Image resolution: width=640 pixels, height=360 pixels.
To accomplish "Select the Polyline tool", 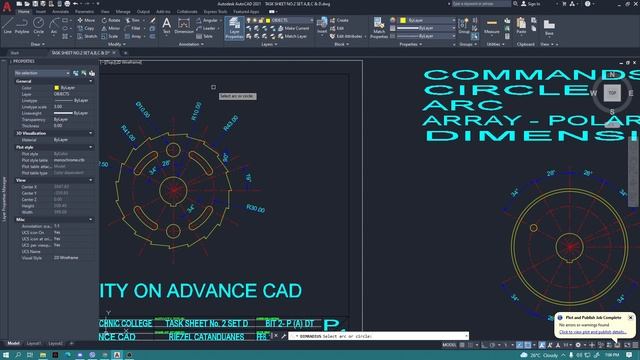I will [x=22, y=25].
